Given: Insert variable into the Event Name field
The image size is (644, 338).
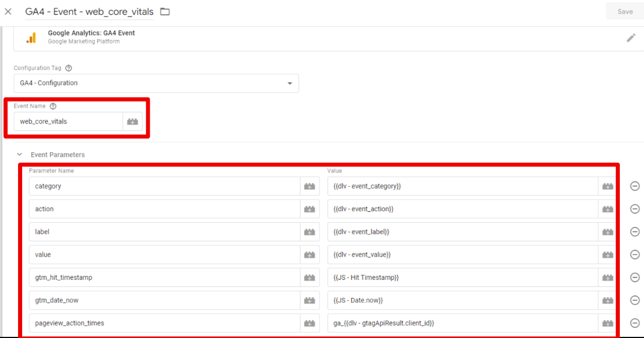Looking at the screenshot, I should pyautogui.click(x=133, y=122).
